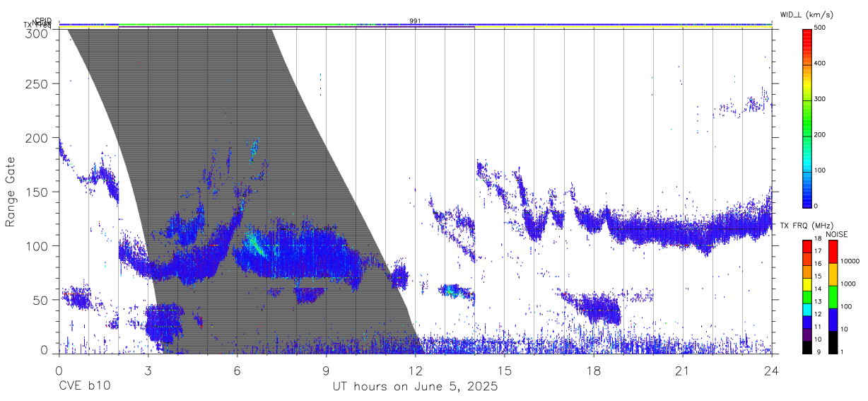Click the '18' hour tick on time axis
This screenshot has width=868, height=401.
[x=594, y=371]
